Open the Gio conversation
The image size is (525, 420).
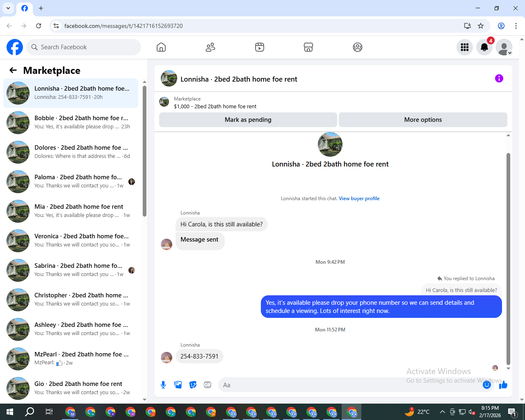click(71, 388)
